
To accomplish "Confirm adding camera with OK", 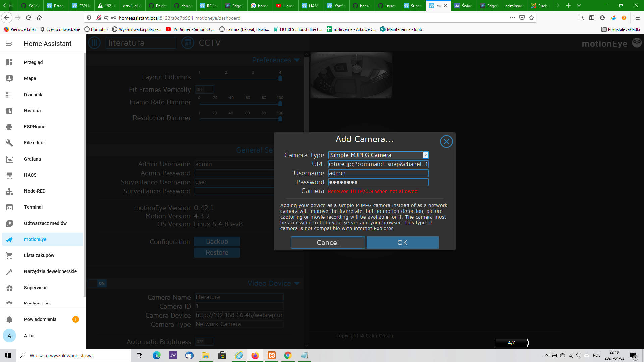I will pyautogui.click(x=402, y=242).
